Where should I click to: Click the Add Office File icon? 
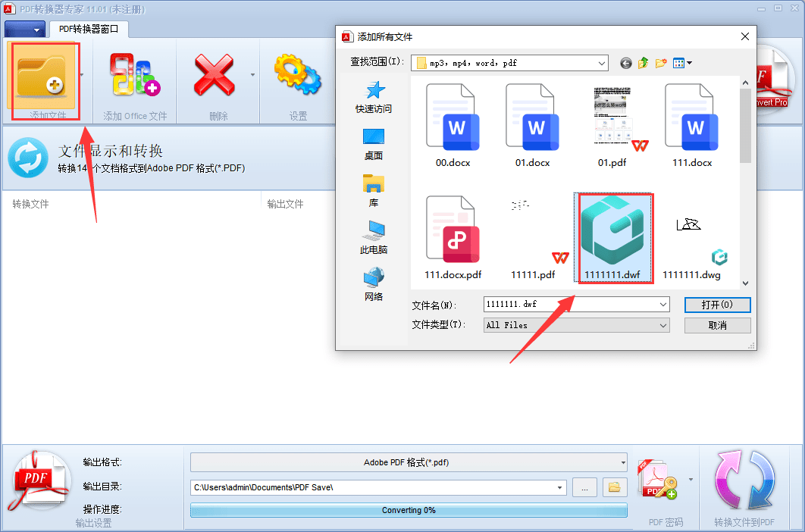click(x=135, y=76)
